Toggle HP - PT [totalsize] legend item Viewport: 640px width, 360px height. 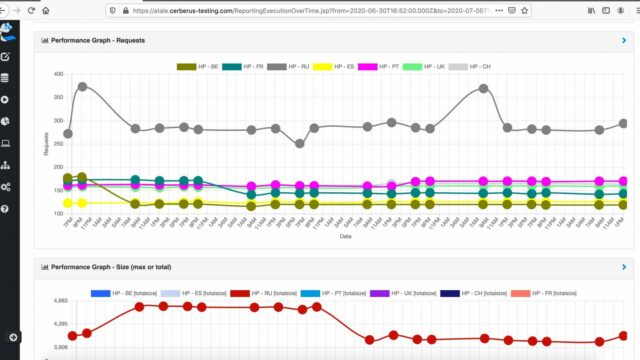333,293
